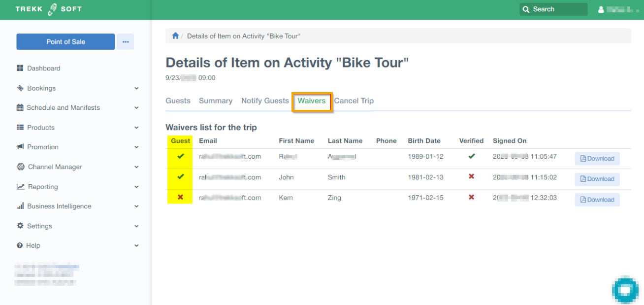644x305 pixels.
Task: Click the TrekkSoft logo
Action: click(48, 9)
